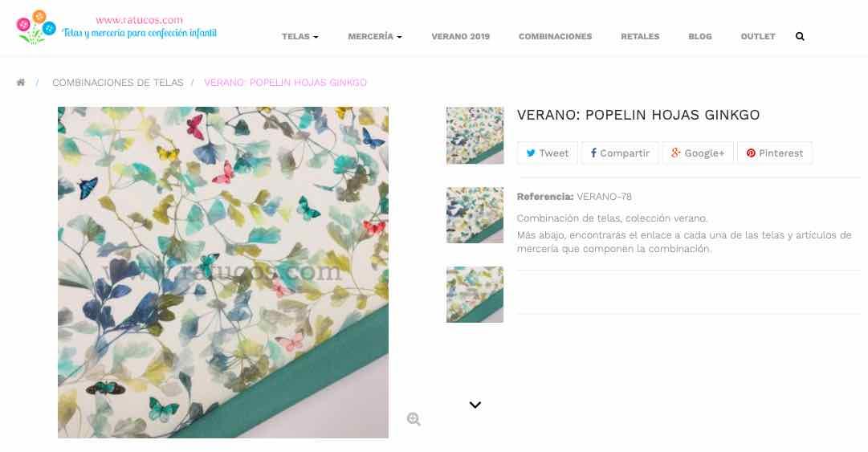Open the OUTLET section
Image resolution: width=868 pixels, height=452 pixels.
click(758, 36)
